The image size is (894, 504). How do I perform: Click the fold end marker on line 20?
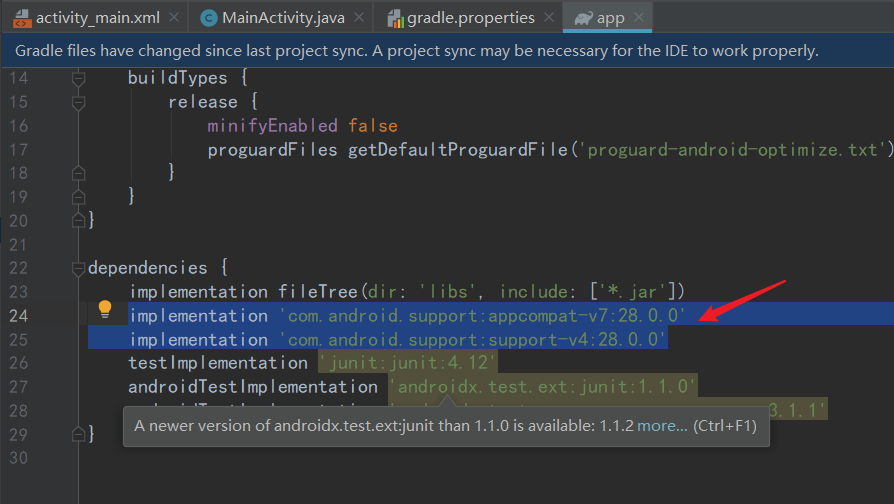click(x=79, y=220)
